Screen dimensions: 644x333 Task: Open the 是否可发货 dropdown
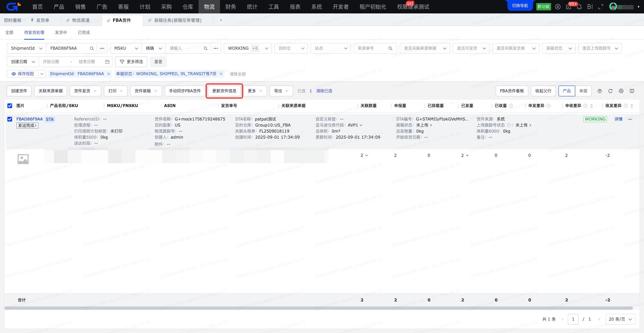[471, 48]
